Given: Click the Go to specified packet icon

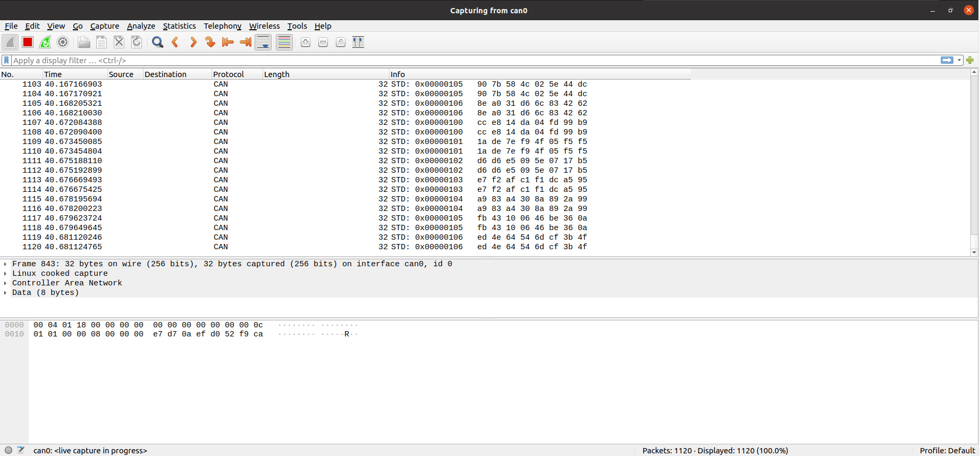Looking at the screenshot, I should 210,43.
